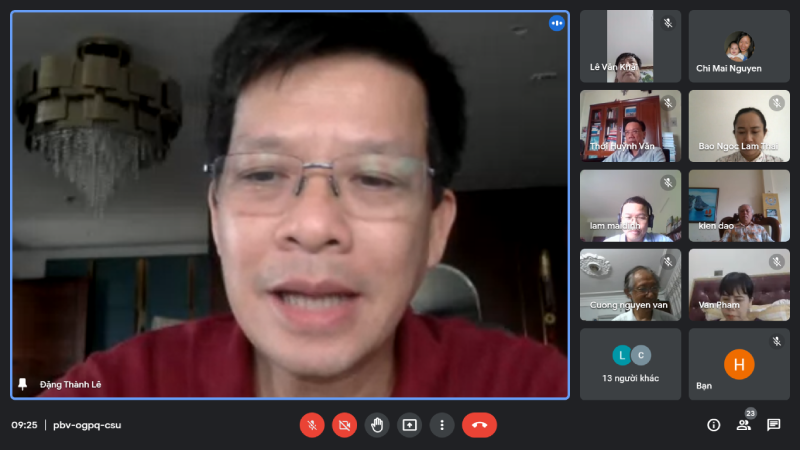Click the kien dao video tile
The width and height of the screenshot is (800, 450).
click(739, 205)
